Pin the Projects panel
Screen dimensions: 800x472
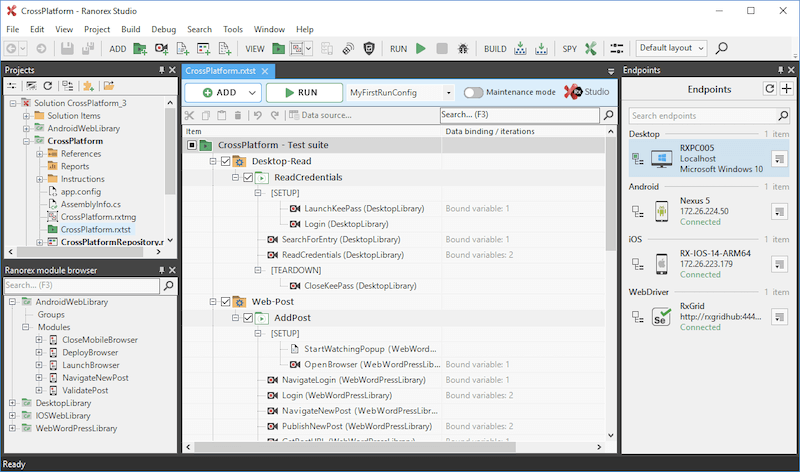[162, 70]
